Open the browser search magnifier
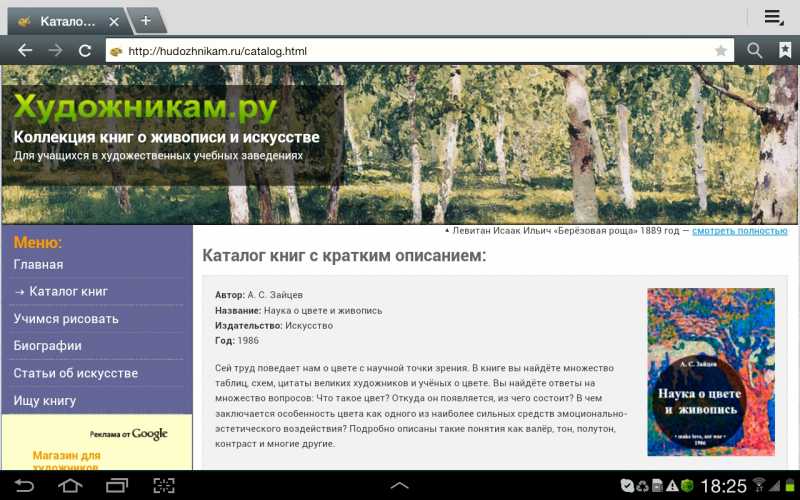This screenshot has width=800, height=500. click(755, 51)
